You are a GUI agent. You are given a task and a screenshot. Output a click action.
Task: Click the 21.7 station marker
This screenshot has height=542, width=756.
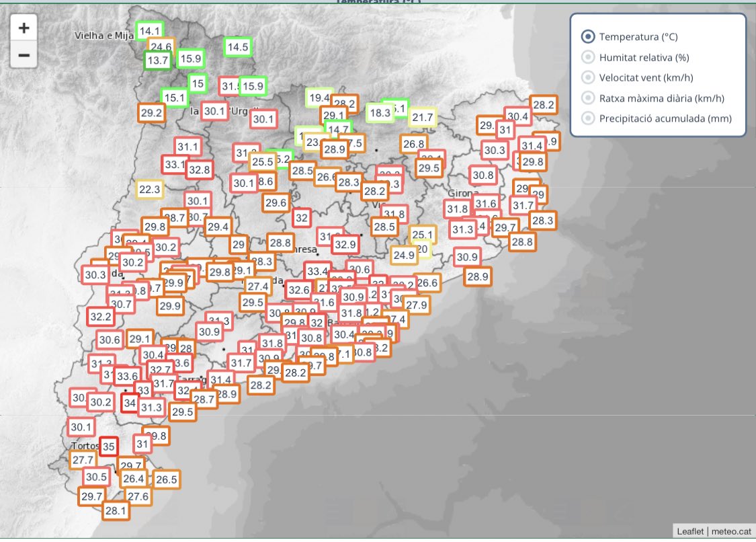[423, 117]
